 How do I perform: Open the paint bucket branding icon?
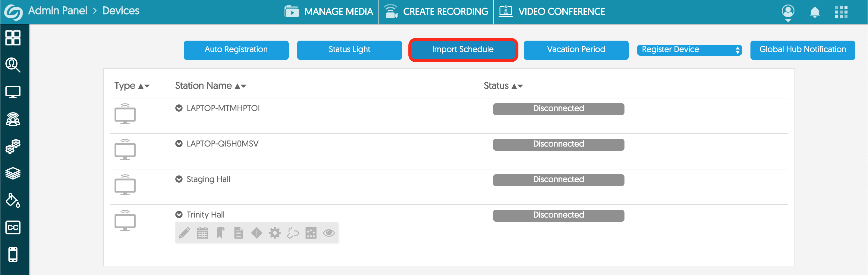pos(13,200)
